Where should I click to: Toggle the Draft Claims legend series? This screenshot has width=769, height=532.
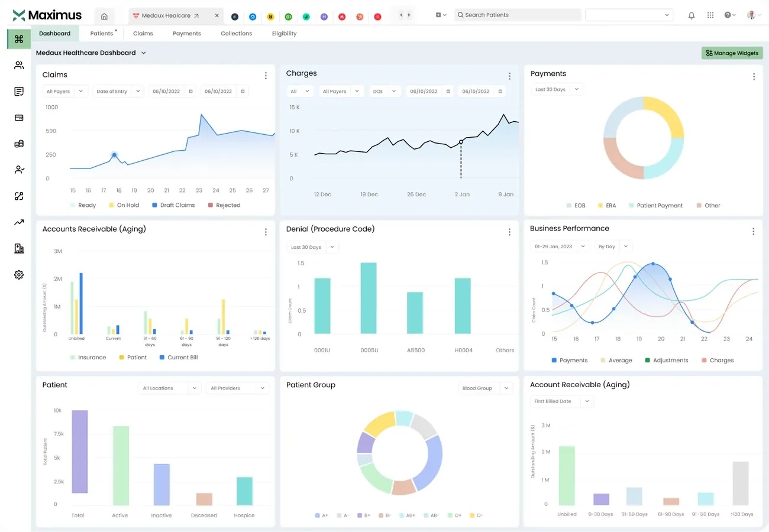[173, 205]
